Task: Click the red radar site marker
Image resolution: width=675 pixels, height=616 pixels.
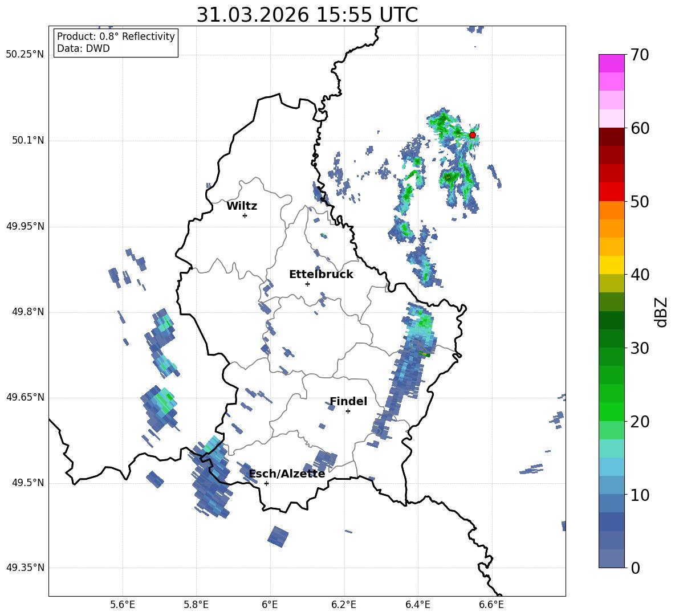Action: 472,135
